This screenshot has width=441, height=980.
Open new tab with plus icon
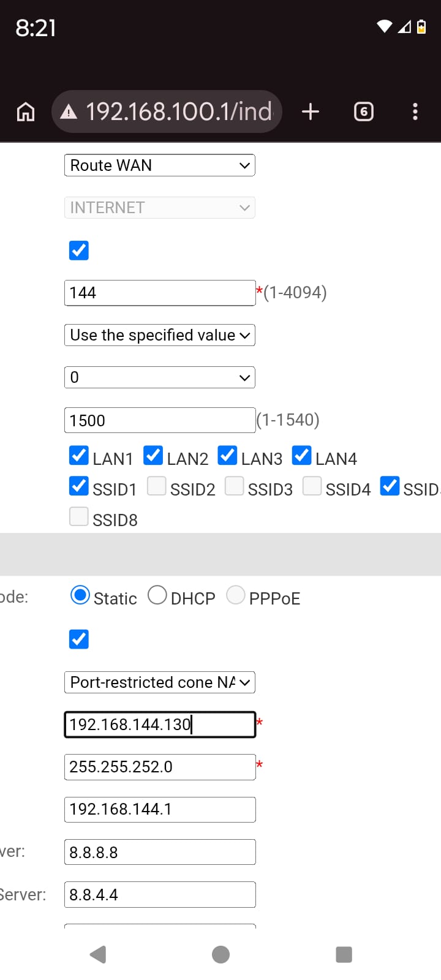click(x=311, y=111)
